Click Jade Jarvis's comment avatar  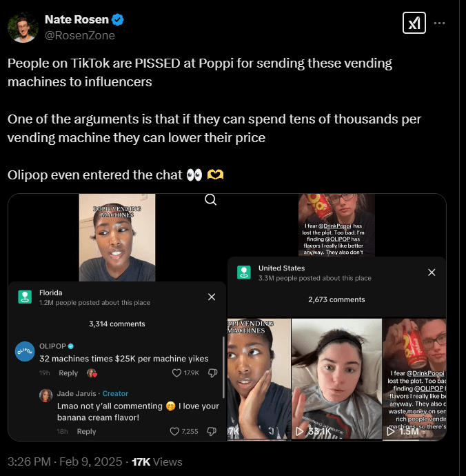[46, 396]
